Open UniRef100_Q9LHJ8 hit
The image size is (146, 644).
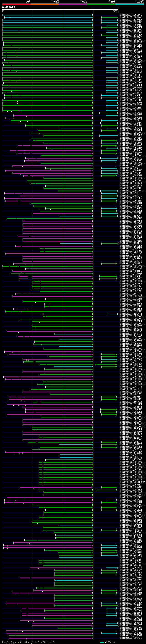131,361
